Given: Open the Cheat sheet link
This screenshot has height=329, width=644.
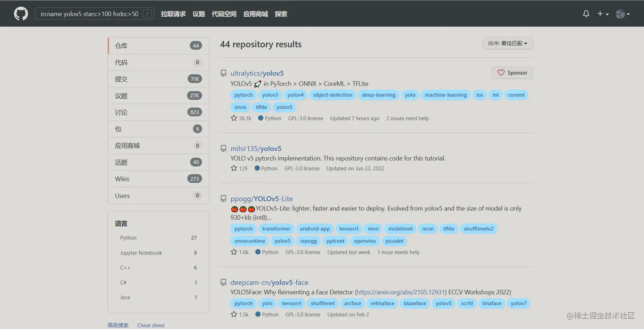Looking at the screenshot, I should tap(151, 325).
